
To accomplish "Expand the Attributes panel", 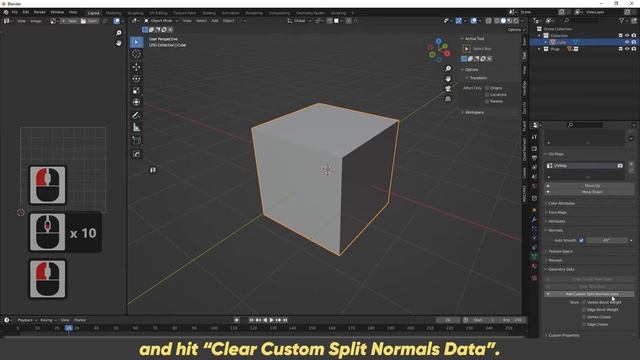I will click(x=557, y=221).
